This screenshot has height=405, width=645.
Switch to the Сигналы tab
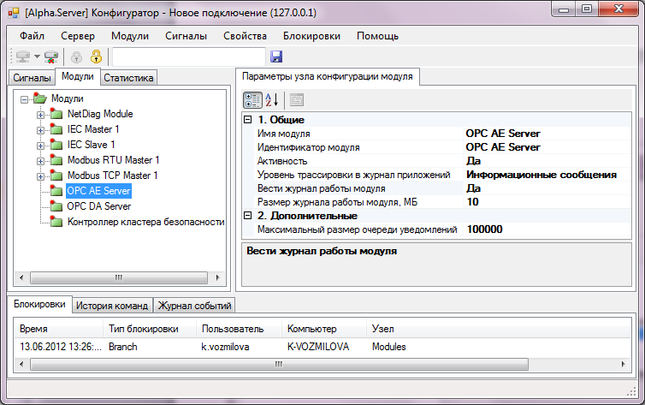click(x=32, y=78)
